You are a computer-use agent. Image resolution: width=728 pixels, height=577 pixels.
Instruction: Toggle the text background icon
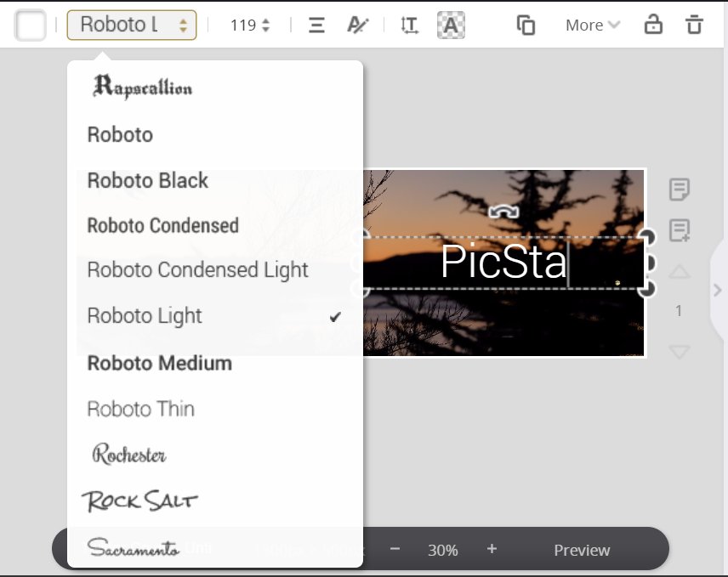click(451, 25)
